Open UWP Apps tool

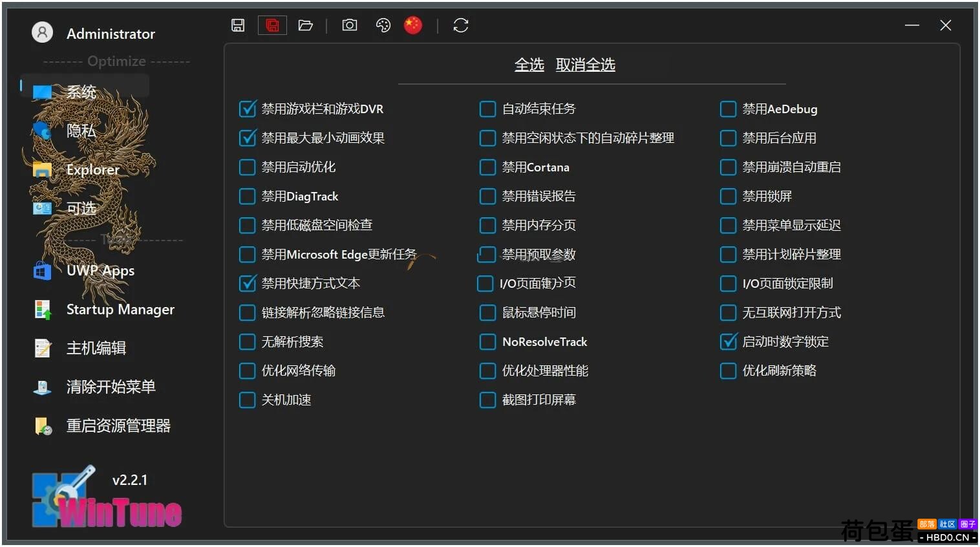tap(100, 270)
